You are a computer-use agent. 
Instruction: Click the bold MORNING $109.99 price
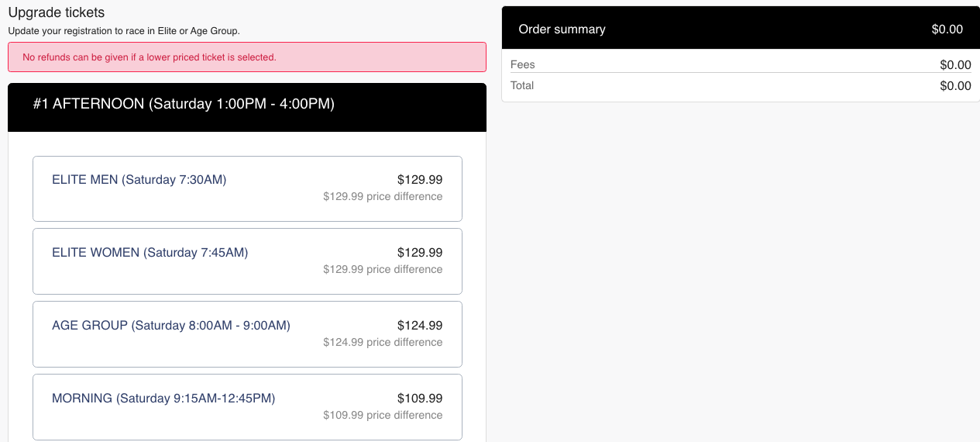420,399
